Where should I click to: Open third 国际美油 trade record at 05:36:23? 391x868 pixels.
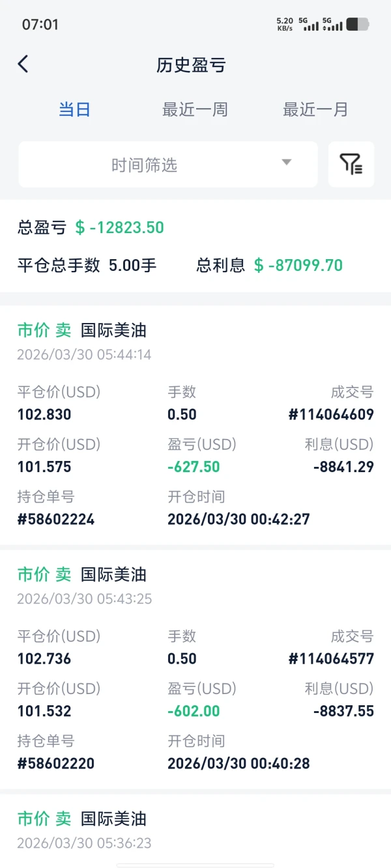coord(195,831)
